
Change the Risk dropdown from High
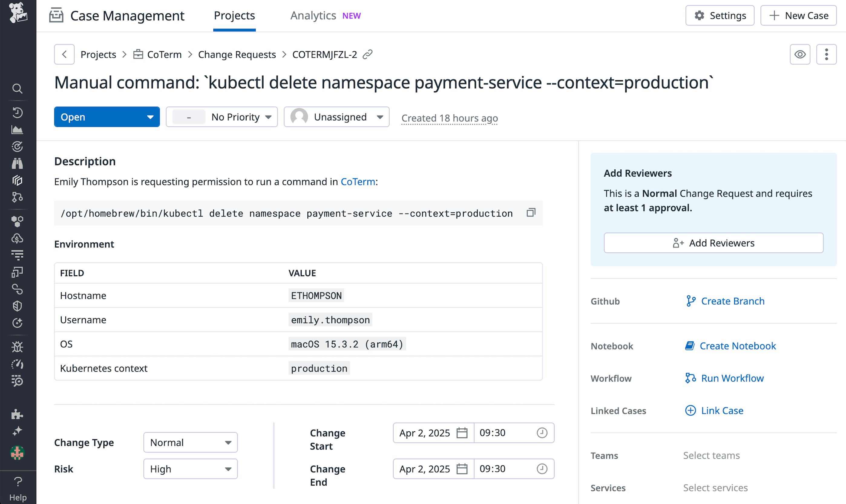[190, 469]
